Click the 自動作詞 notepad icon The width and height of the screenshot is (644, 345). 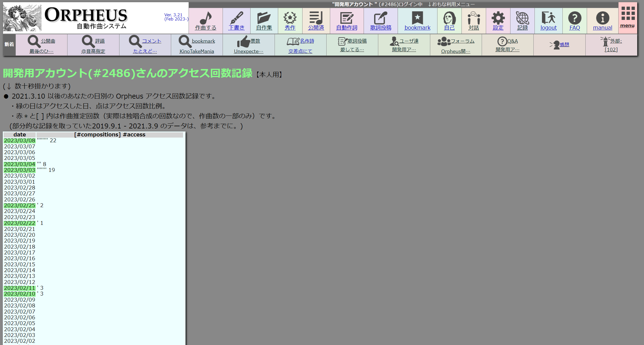(x=346, y=18)
